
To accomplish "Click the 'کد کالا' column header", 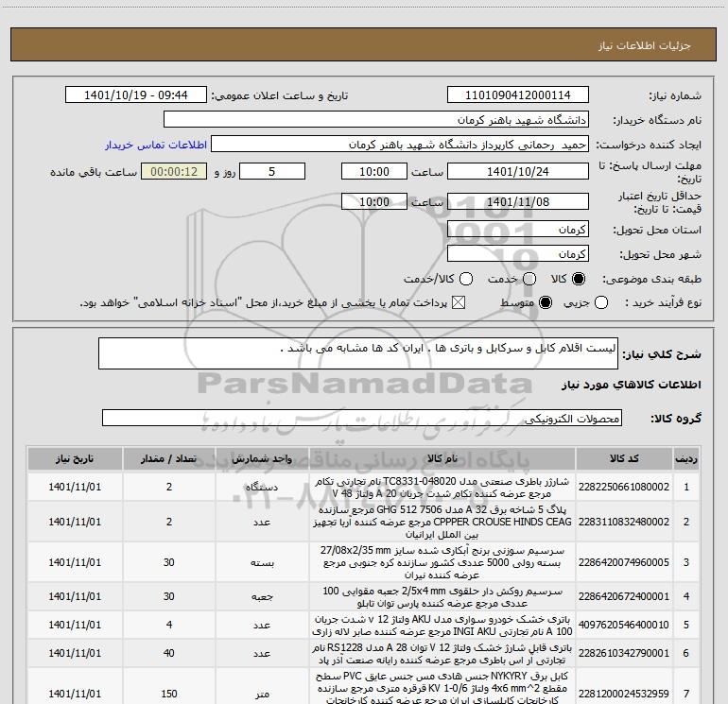I will [x=624, y=458].
